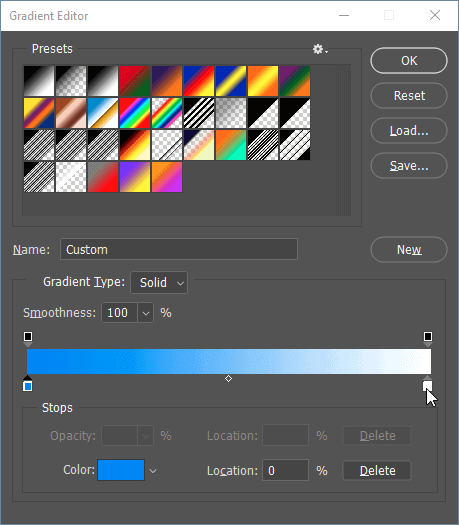Image resolution: width=459 pixels, height=525 pixels.
Task: Click the New gradient button
Action: click(x=409, y=249)
